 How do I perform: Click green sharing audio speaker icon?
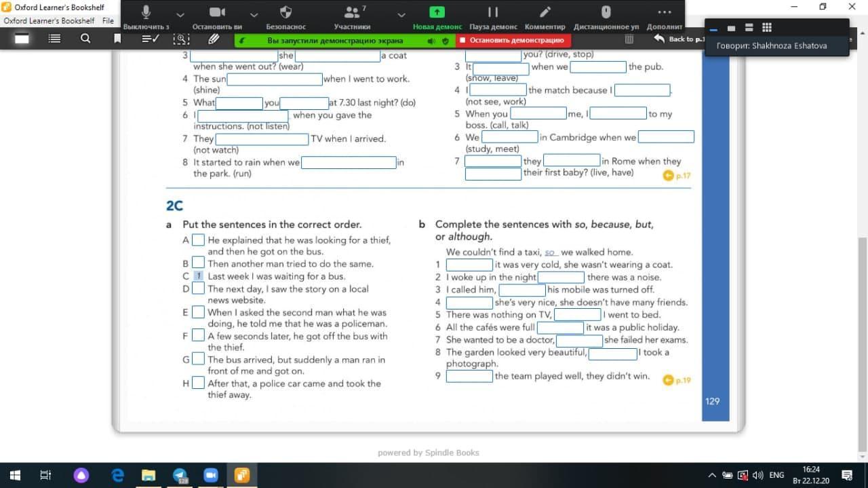click(431, 41)
